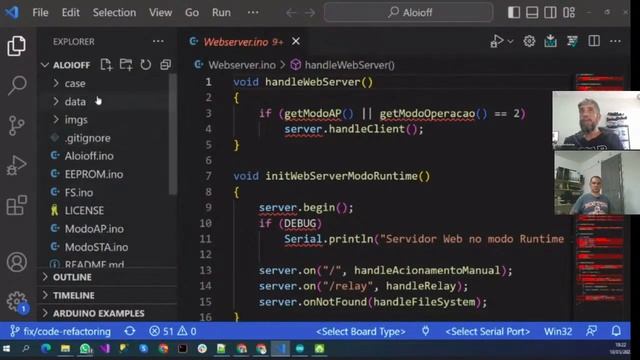
Task: Open run button dropdown arrow
Action: [x=510, y=42]
